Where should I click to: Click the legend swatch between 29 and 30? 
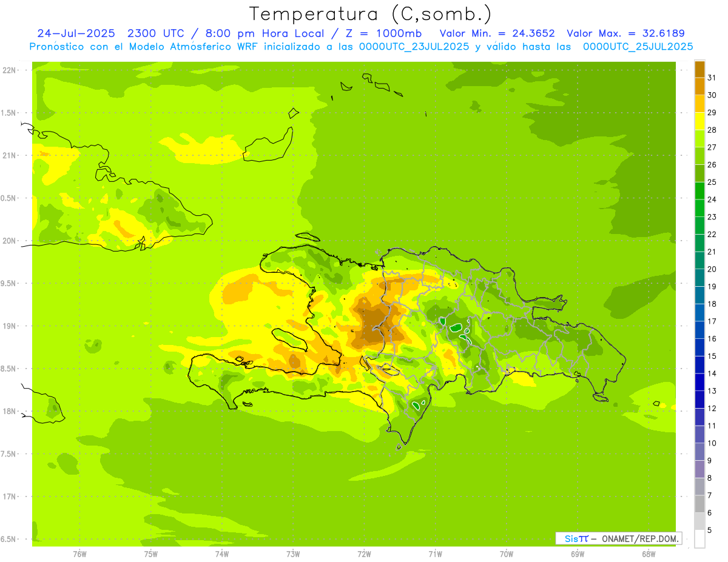pyautogui.click(x=699, y=104)
